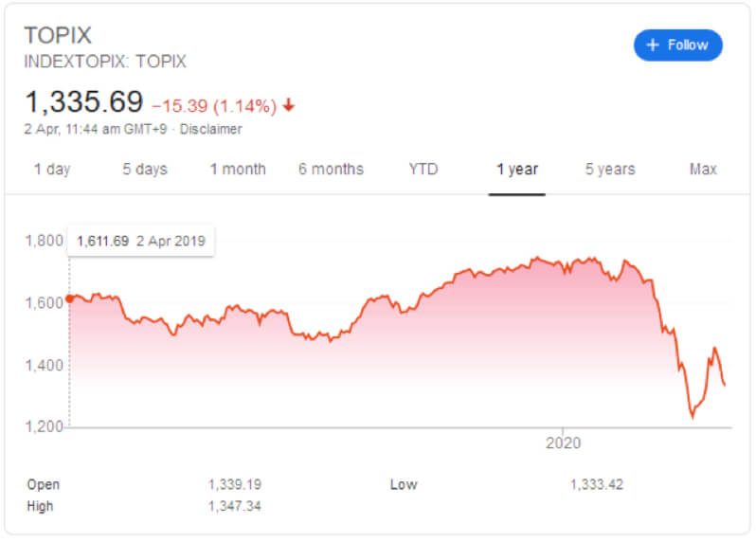Click the red data point at chart start
This screenshot has height=542, width=756.
point(70,299)
